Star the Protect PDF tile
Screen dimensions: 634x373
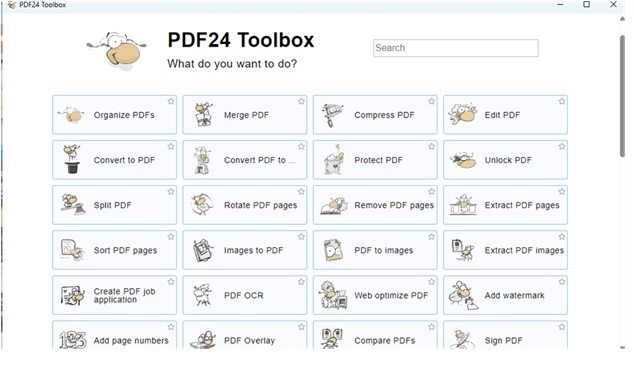[x=431, y=146]
